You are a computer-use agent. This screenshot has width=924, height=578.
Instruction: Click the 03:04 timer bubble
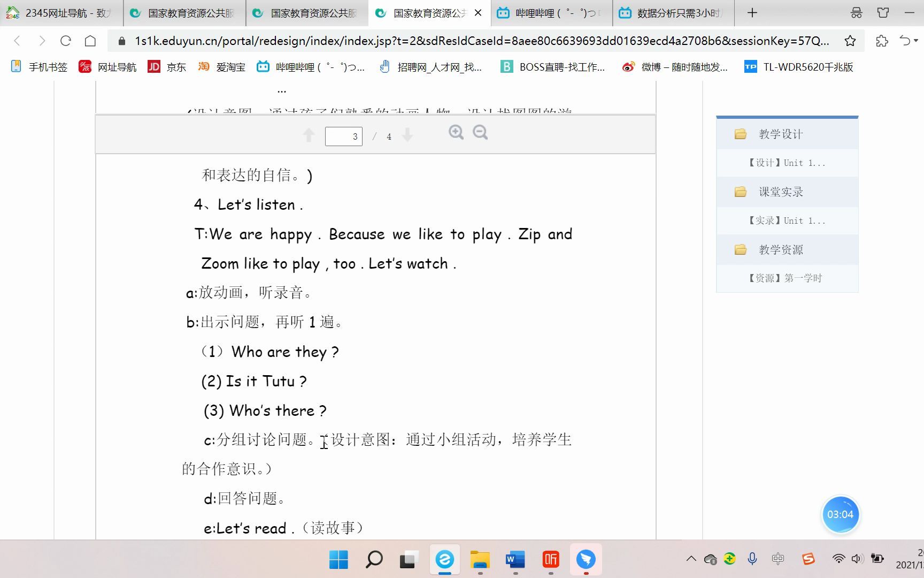pos(840,515)
